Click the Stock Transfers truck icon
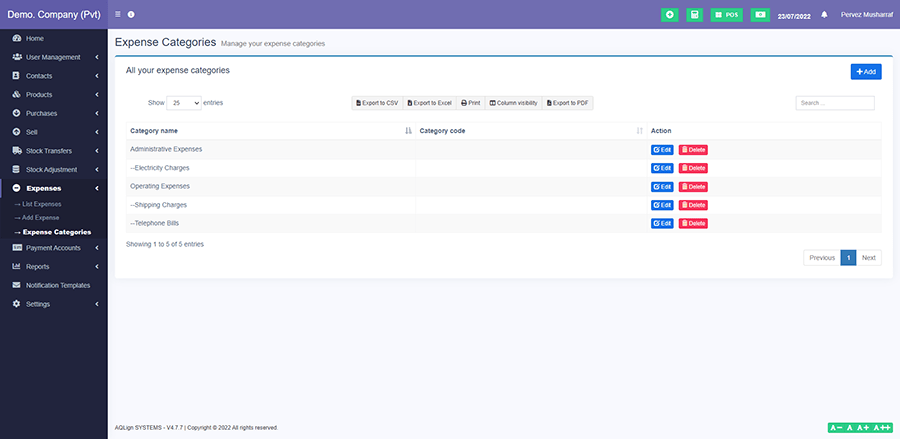Image resolution: width=900 pixels, height=439 pixels. pyautogui.click(x=17, y=150)
